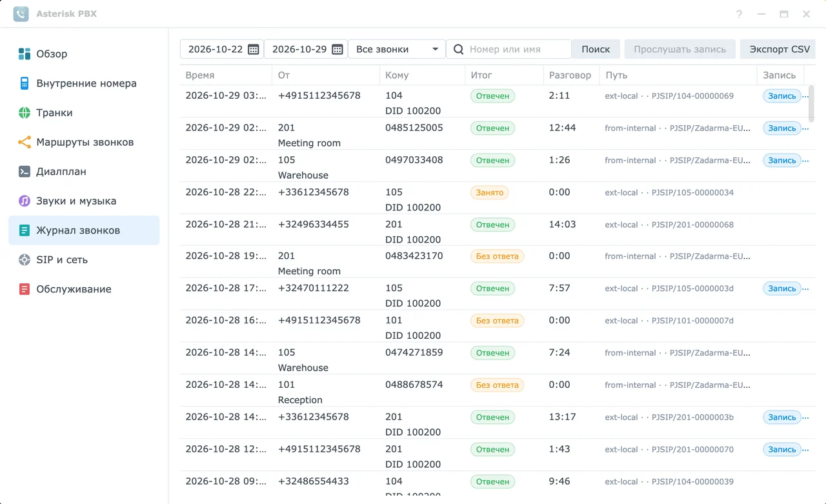Open Маршруты звонков section
Image resolution: width=826 pixels, height=504 pixels.
pyautogui.click(x=84, y=142)
